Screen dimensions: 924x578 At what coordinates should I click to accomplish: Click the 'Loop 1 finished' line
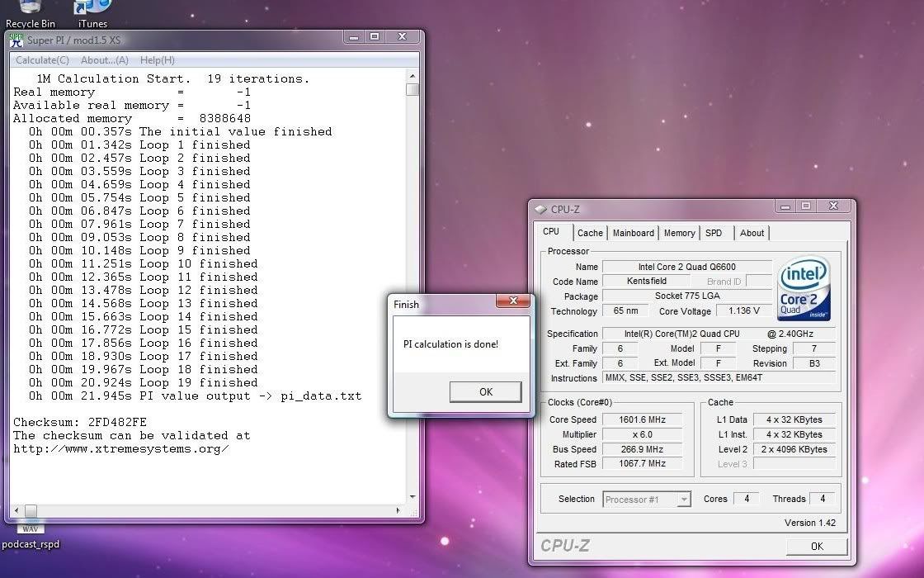point(139,145)
